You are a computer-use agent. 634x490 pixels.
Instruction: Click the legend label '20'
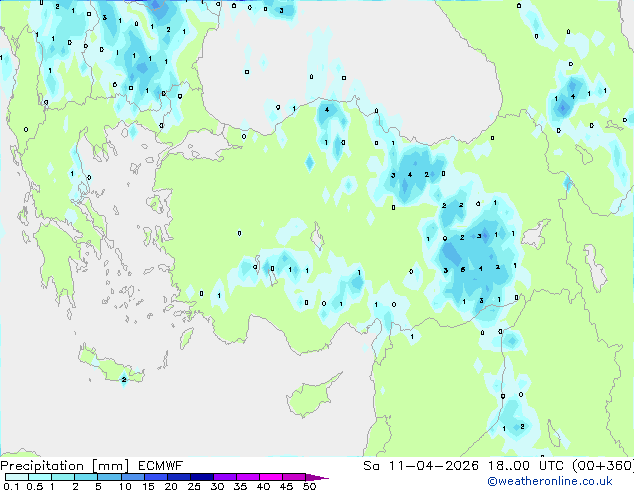(x=171, y=486)
